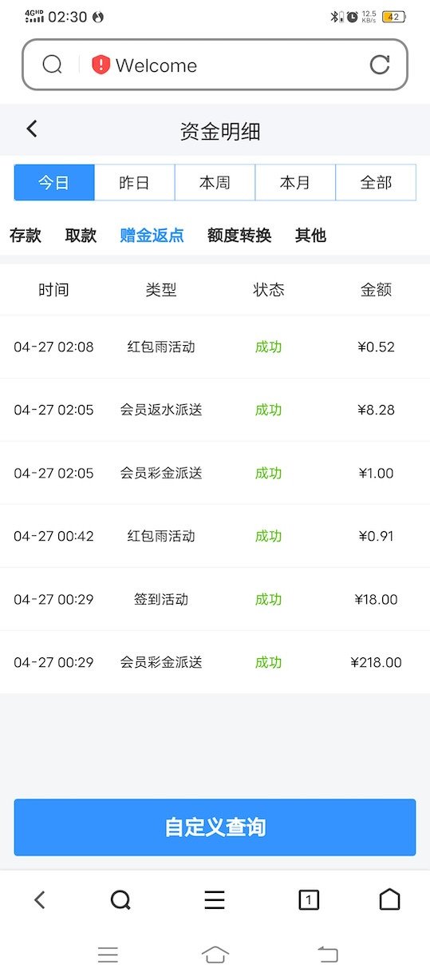Open the 存款 category
This screenshot has height=980, width=430.
point(26,235)
